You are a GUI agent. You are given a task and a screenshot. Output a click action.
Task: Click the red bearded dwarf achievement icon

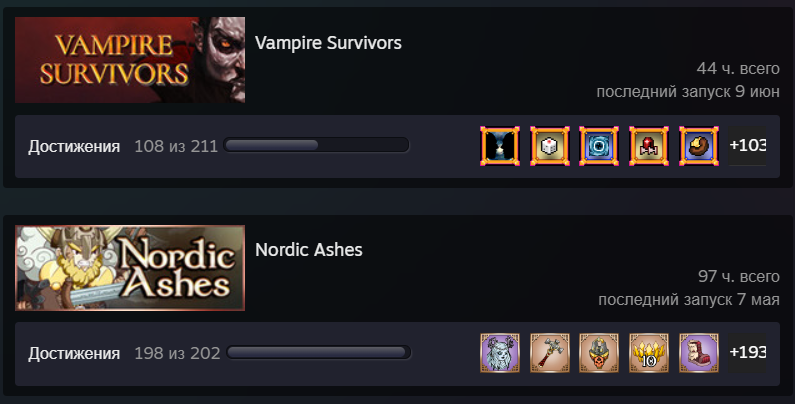[x=699, y=353]
